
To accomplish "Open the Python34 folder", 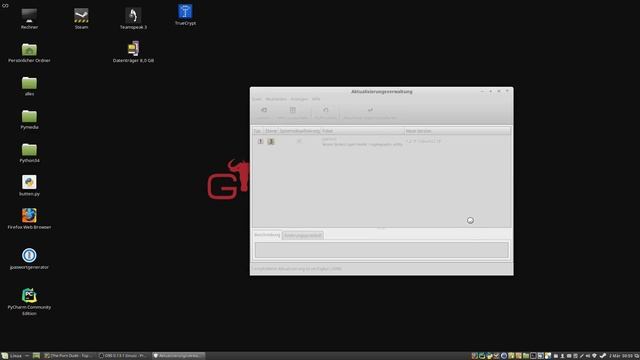I will point(29,153).
